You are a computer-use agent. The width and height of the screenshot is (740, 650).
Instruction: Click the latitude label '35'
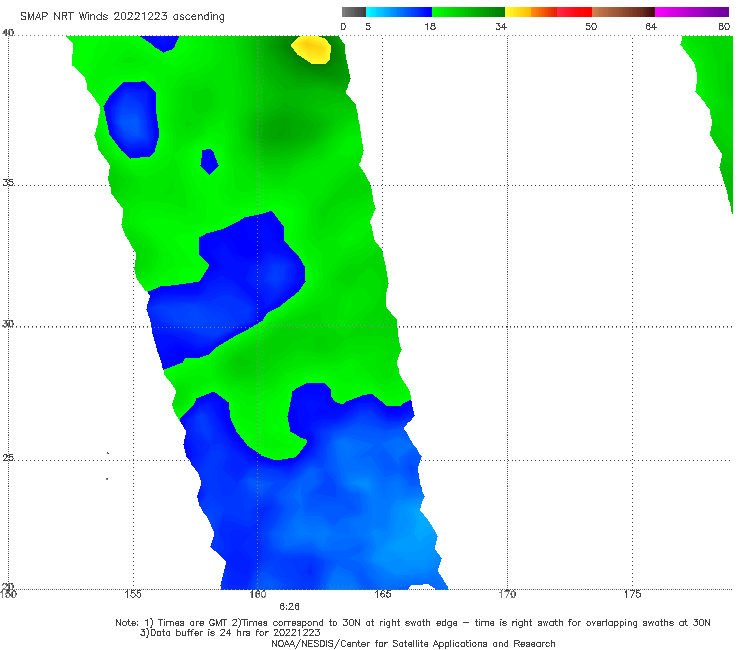pos(8,183)
